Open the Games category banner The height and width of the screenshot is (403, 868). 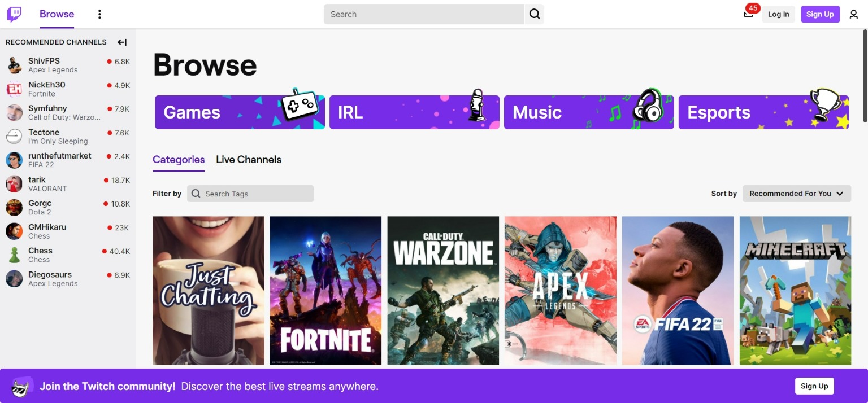[x=240, y=112]
